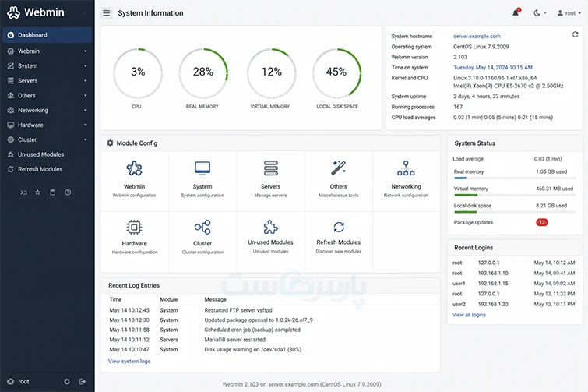Screen dimensions: 588x392
Task: Select the Restarted FTP server vsftpd entry
Action: click(270, 310)
